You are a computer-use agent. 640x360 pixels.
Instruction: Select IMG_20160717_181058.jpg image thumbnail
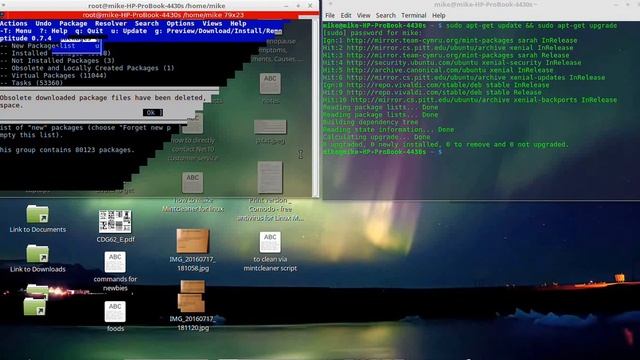click(193, 241)
